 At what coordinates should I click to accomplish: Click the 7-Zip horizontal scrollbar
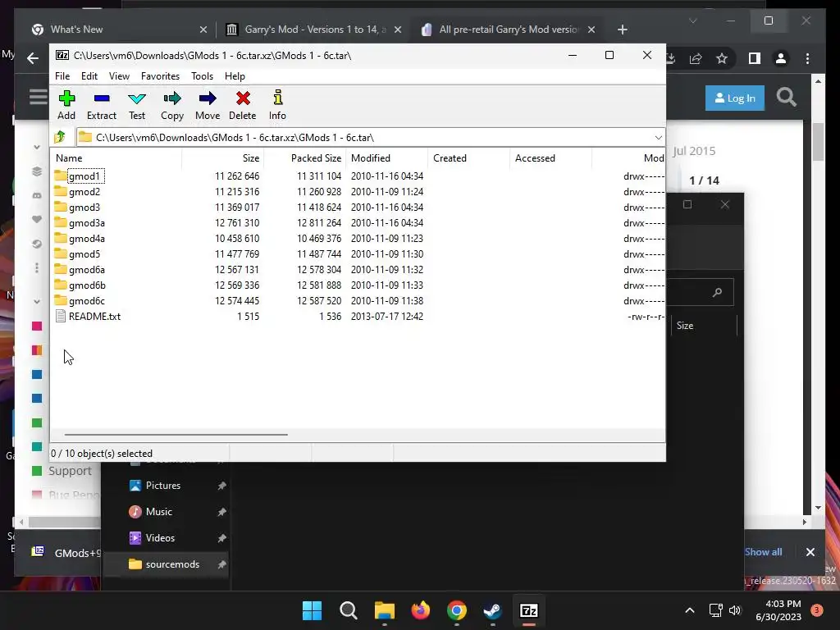(x=176, y=435)
